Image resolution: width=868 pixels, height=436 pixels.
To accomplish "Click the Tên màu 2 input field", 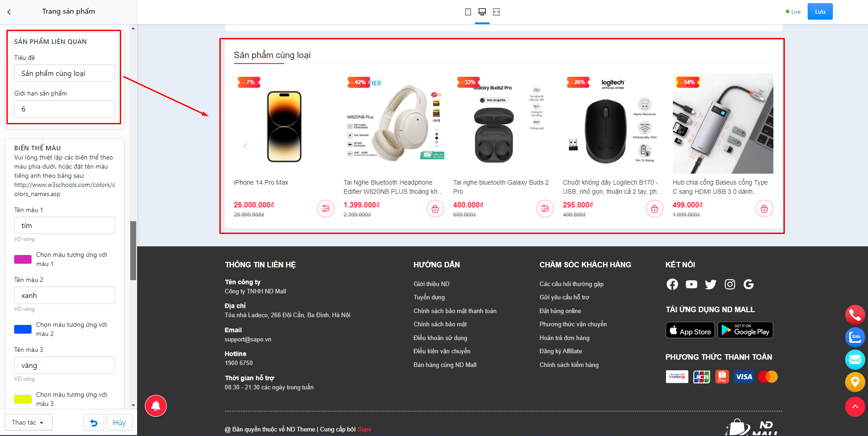I will point(64,295).
